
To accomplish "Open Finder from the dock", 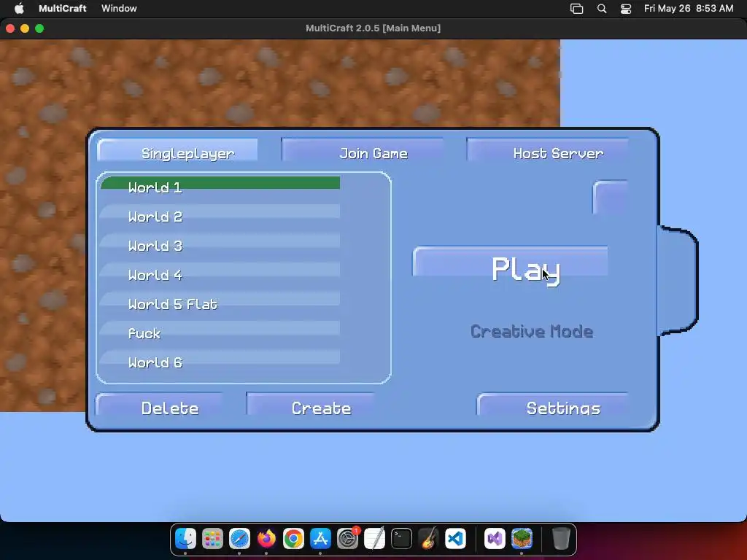I will (x=185, y=539).
